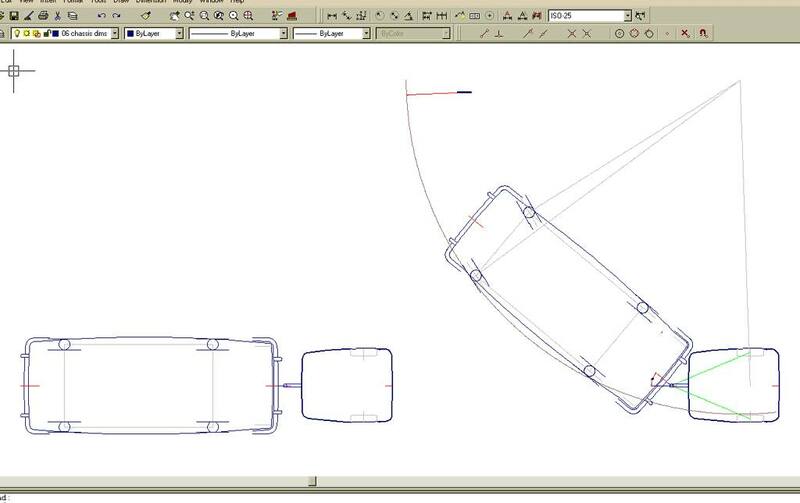
Task: Open Object Snap Settings magnet icon
Action: point(704,34)
